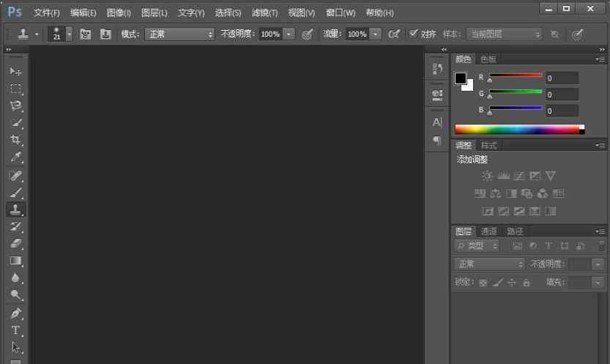
Task: Open the collapsed Properties panel icon
Action: 437,94
